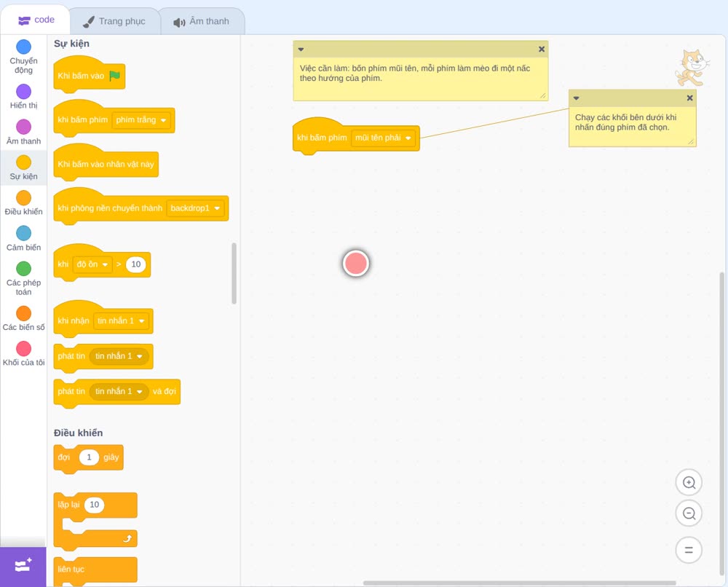This screenshot has width=728, height=587.
Task: Click the workspace horizontal scrollbar
Action: (x=519, y=583)
